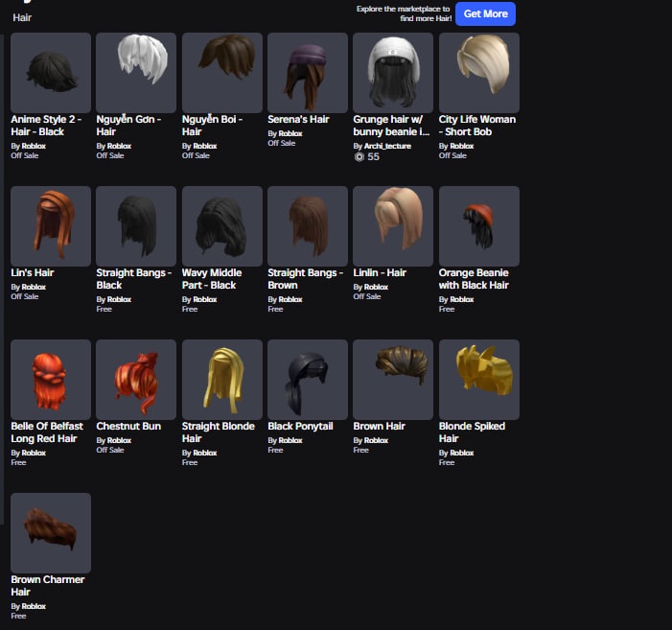
Task: Open the Straight Bangs - Brown title link
Action: click(305, 279)
